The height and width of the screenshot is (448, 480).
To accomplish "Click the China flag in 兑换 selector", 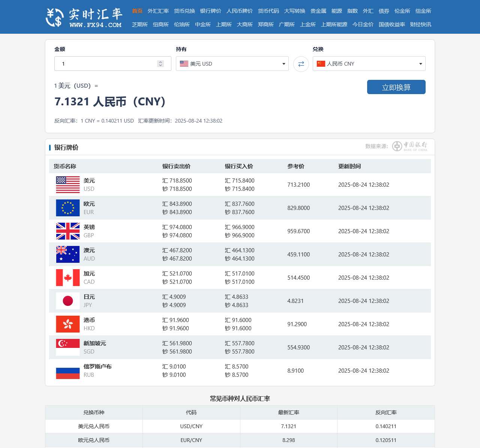I will 321,64.
